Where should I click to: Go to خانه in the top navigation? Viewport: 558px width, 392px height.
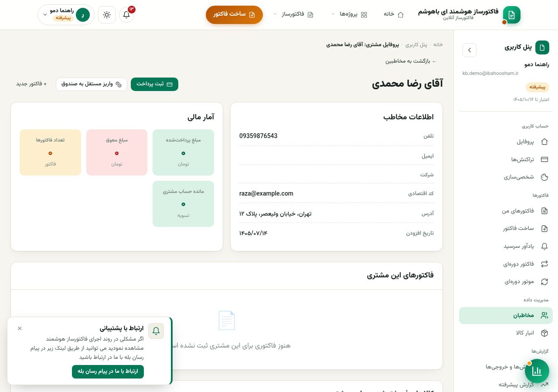point(394,14)
